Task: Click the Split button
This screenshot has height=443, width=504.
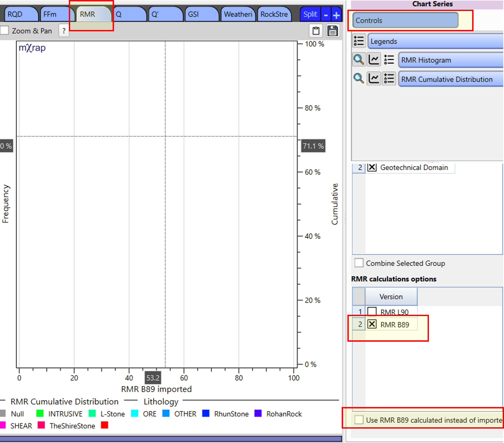Action: tap(310, 14)
